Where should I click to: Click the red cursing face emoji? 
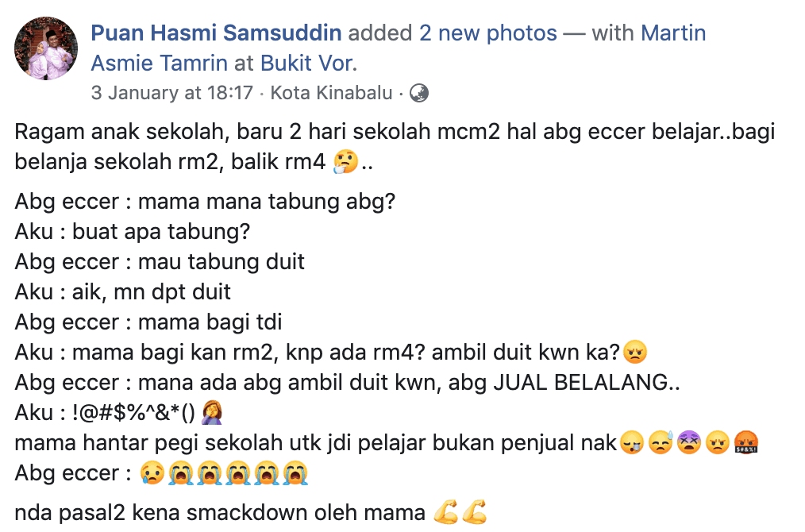745,443
